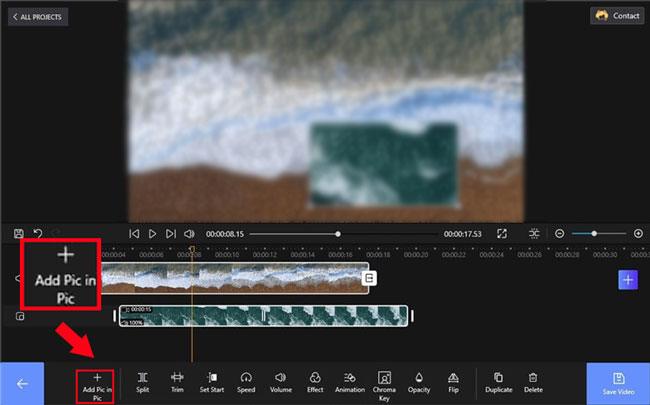Select the Trim tool
This screenshot has height=405, width=650.
[x=177, y=383]
